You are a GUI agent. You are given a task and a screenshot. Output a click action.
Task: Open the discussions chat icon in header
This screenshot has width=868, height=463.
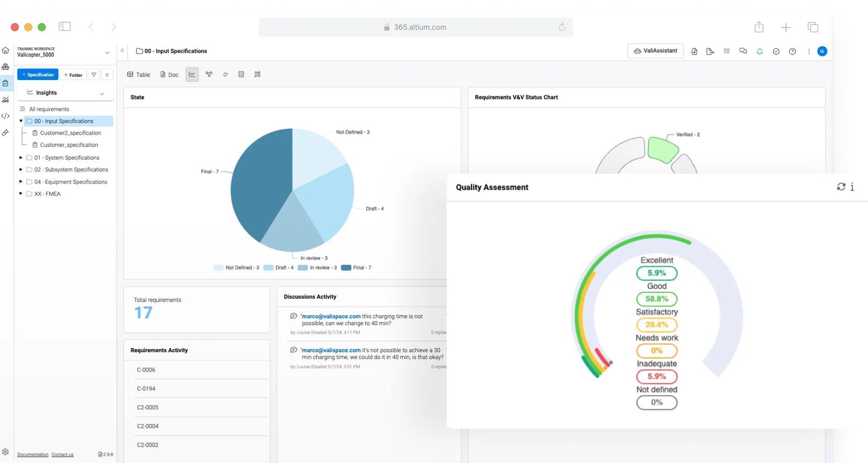pyautogui.click(x=743, y=51)
